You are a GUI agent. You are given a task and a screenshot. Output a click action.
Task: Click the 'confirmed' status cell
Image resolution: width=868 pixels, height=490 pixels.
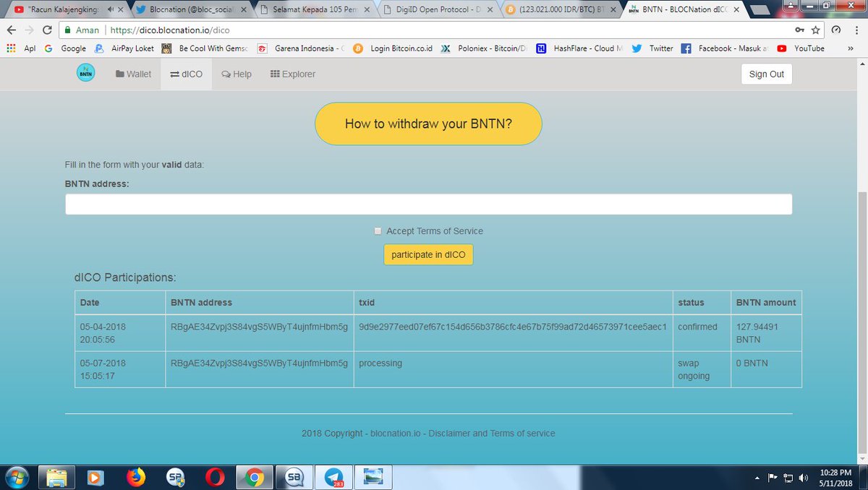pyautogui.click(x=701, y=332)
